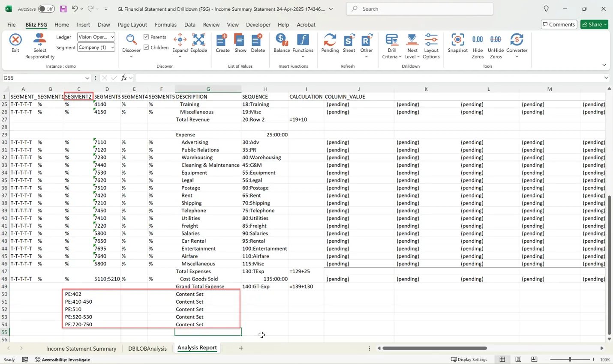This screenshot has height=364, width=613.
Task: Expand the formula bar
Action: 606,78
